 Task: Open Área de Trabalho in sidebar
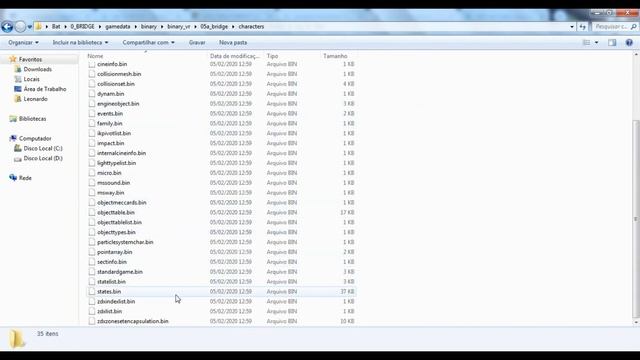point(44,89)
